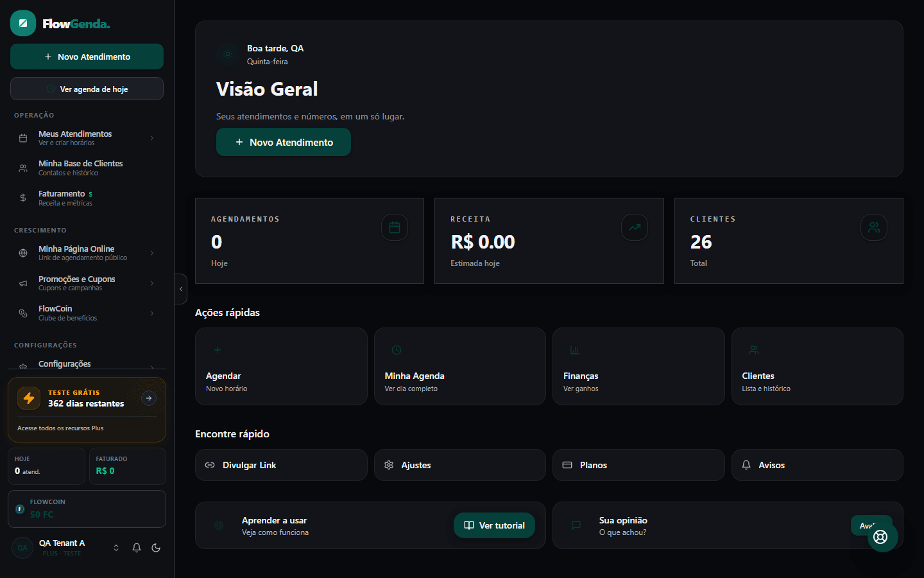Expand Promoções e Cupons chevron
Viewport: 924px width, 578px height.
(152, 283)
